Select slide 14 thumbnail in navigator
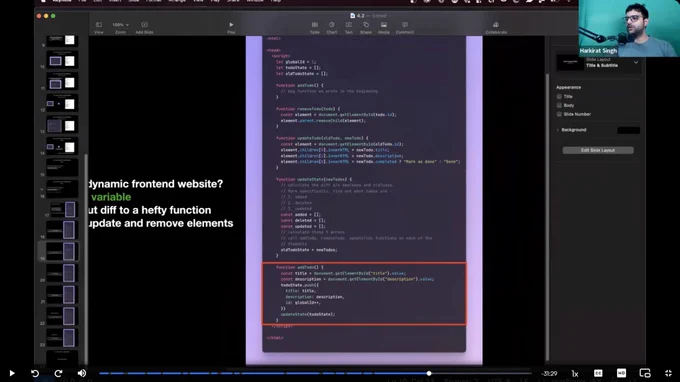Image resolution: width=680 pixels, height=382 pixels. (x=61, y=147)
